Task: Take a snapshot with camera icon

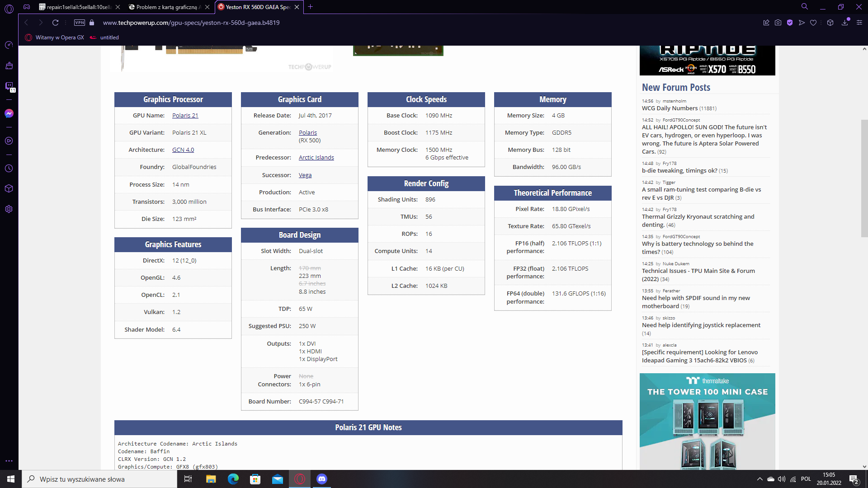Action: tap(778, 23)
